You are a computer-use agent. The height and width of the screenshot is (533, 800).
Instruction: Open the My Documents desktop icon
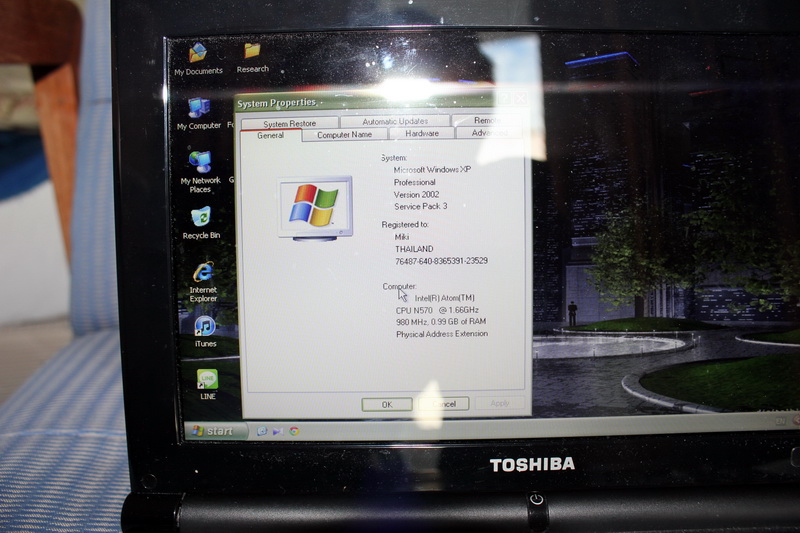pyautogui.click(x=198, y=59)
